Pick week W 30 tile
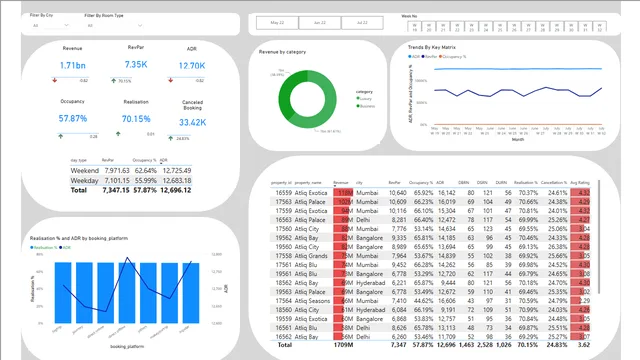 571,27
